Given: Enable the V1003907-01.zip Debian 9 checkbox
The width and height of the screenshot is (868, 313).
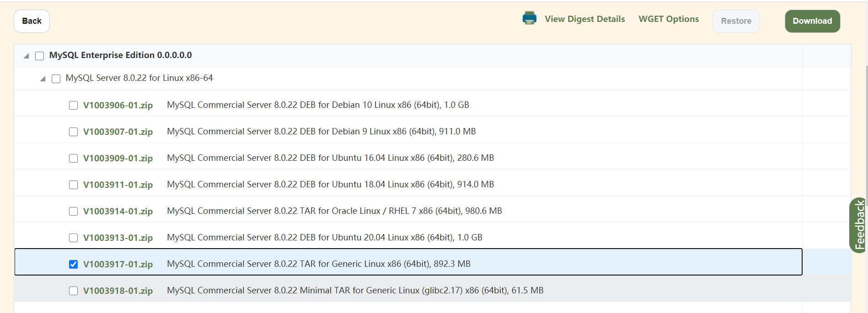Looking at the screenshot, I should tap(73, 132).
